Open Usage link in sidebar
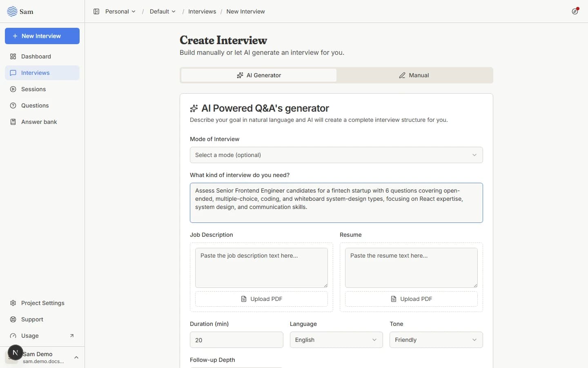The image size is (588, 368). 42,336
